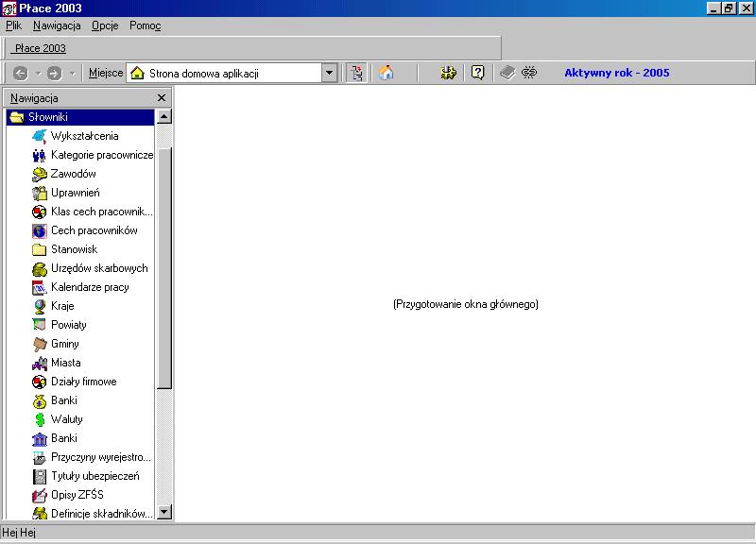Image resolution: width=756 pixels, height=544 pixels.
Task: Select the Kalendarze pracy entry text
Action: [90, 287]
